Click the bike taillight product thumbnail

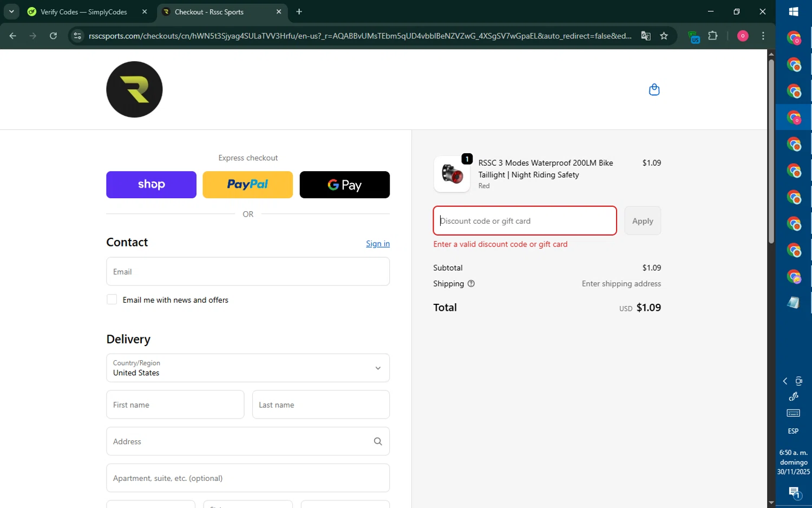(451, 174)
